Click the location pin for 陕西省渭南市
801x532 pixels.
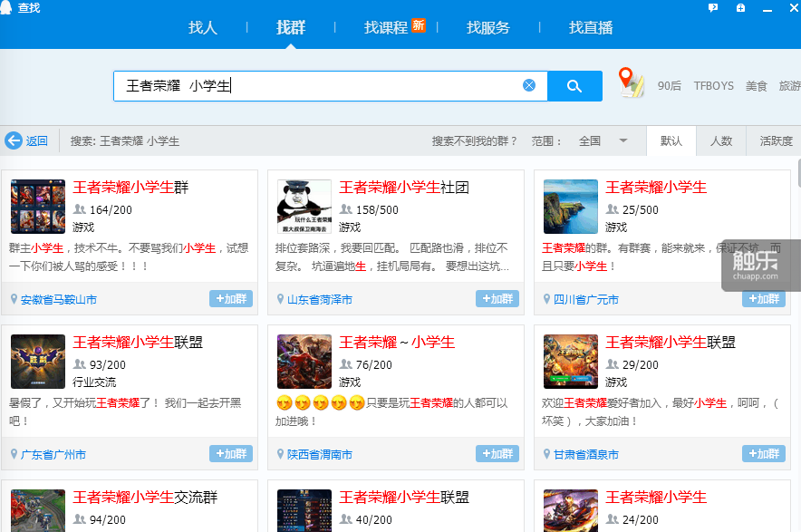281,454
